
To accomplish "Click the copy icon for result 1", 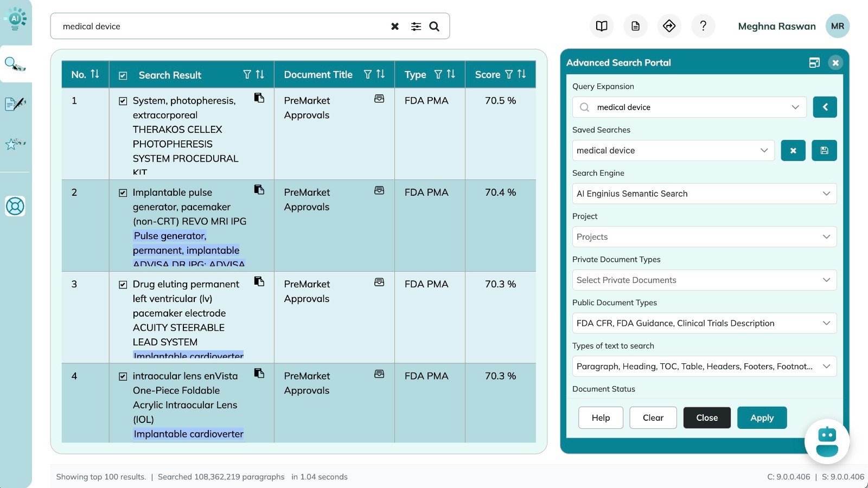I will click(259, 98).
